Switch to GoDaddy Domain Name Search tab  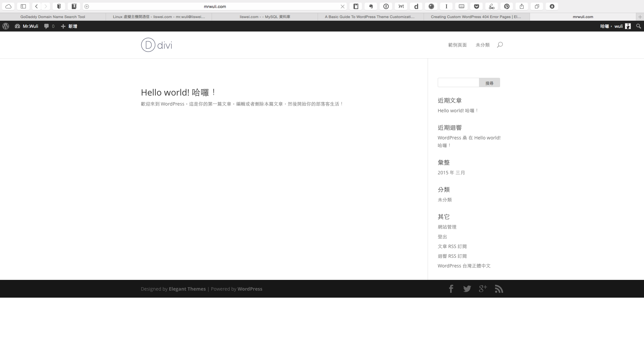pos(53,17)
